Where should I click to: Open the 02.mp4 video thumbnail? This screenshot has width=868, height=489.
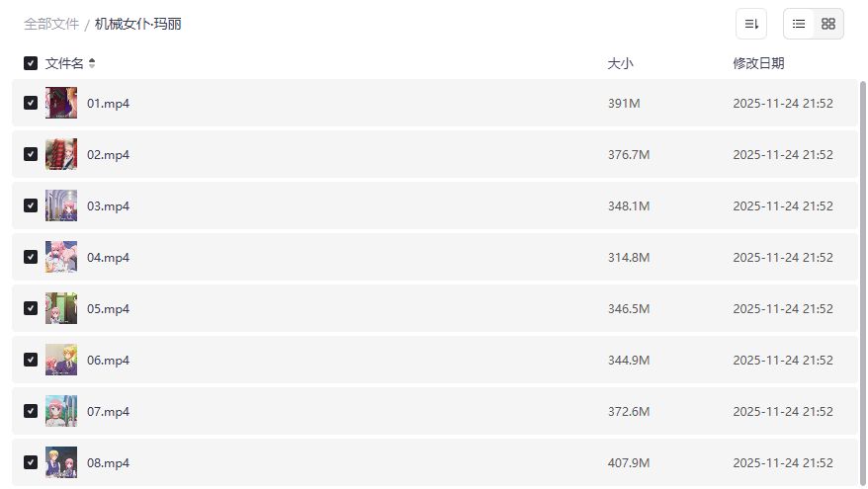pyautogui.click(x=61, y=154)
